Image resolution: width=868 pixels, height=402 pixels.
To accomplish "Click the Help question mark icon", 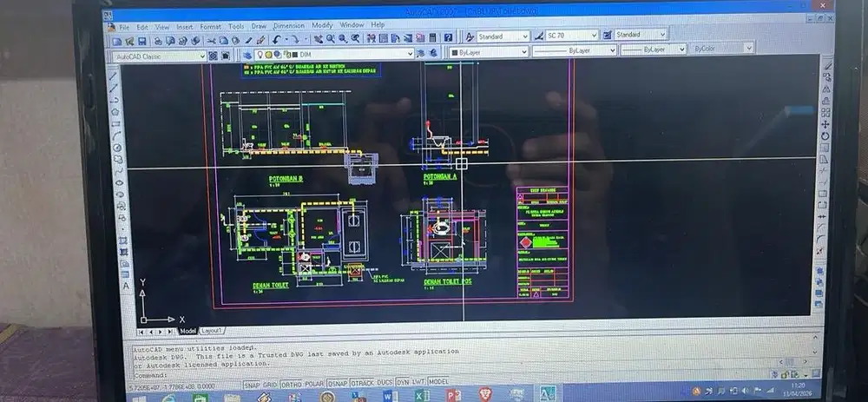I will tap(448, 37).
